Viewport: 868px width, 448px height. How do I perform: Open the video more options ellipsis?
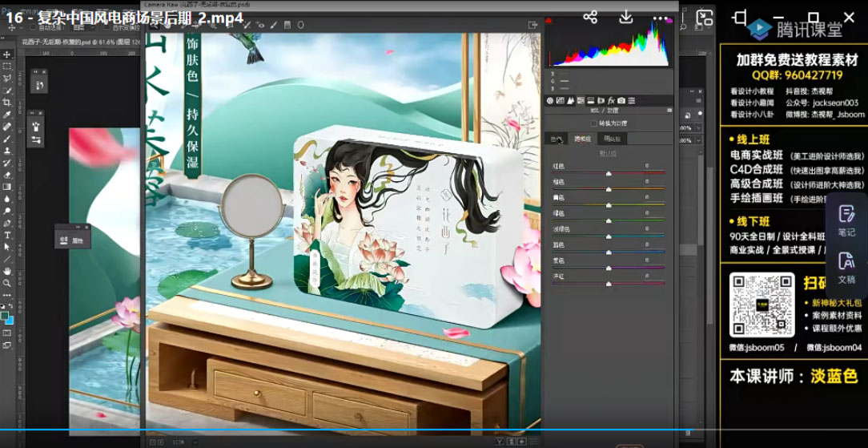pos(660,18)
